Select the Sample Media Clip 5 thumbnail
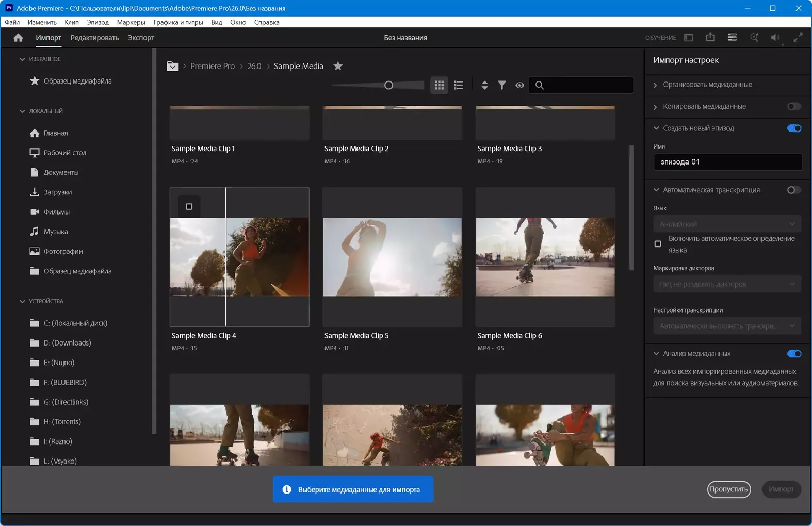This screenshot has height=526, width=812. pos(392,257)
